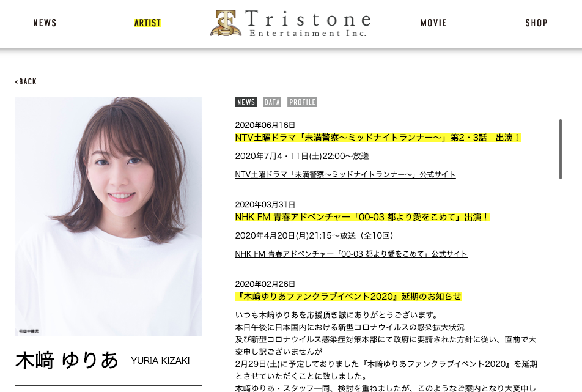Click the YURIA KIZAKI romanized name

coord(160,361)
